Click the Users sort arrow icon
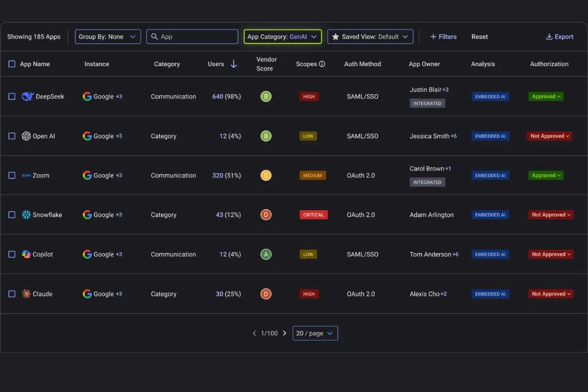The image size is (588, 392). tap(234, 64)
